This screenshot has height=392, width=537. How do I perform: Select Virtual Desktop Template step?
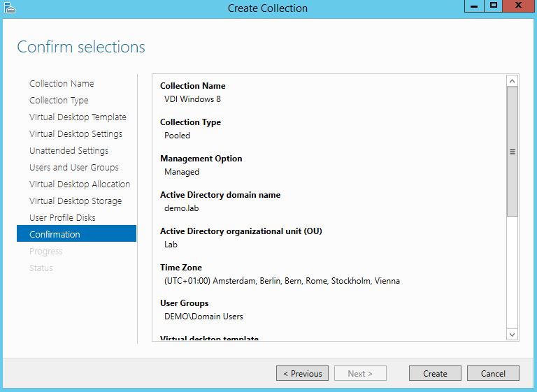[x=78, y=117]
